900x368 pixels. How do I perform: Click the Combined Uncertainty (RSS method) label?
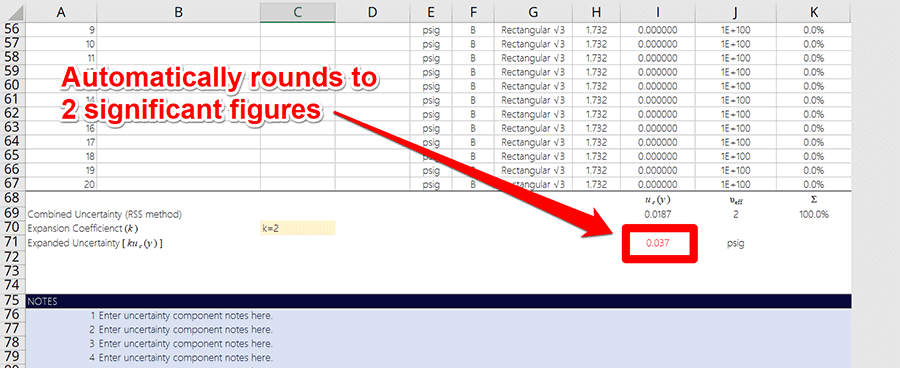(104, 214)
